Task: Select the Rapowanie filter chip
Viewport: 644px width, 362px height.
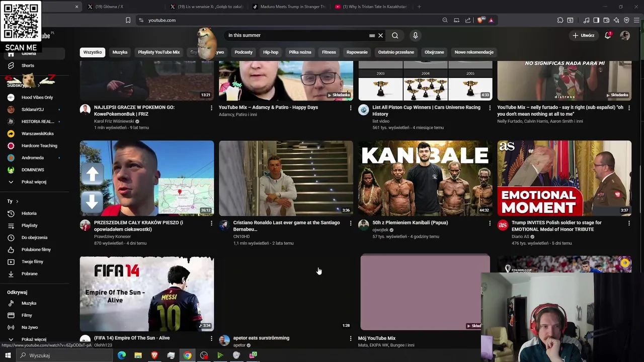Action: 357,52
